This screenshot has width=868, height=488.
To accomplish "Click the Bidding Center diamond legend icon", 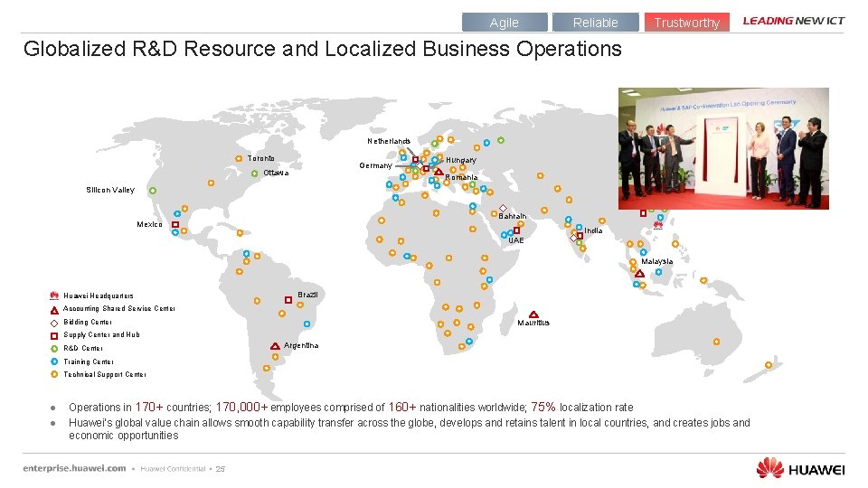I will 54,323.
